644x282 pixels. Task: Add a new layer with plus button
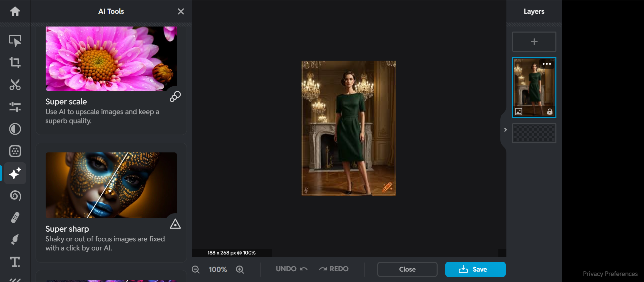534,42
